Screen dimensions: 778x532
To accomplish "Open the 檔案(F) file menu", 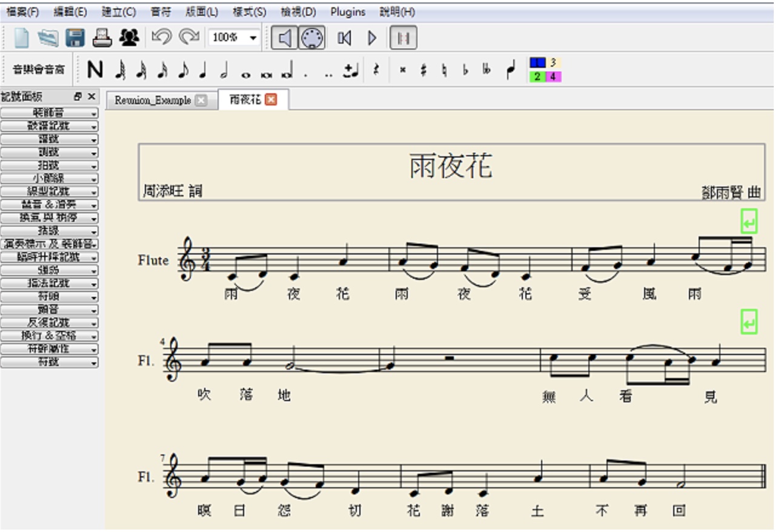I will pos(22,12).
